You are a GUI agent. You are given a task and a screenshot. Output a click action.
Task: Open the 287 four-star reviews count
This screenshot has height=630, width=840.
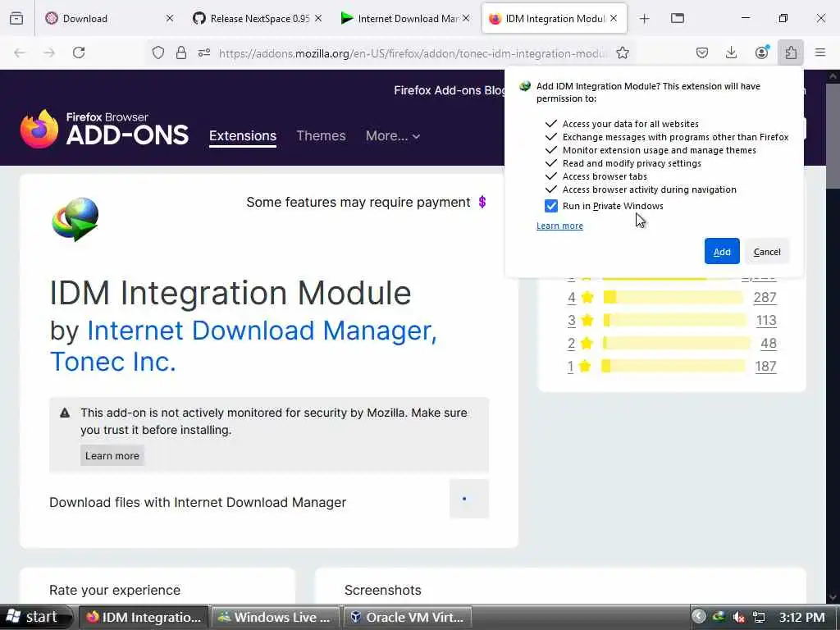coord(765,297)
